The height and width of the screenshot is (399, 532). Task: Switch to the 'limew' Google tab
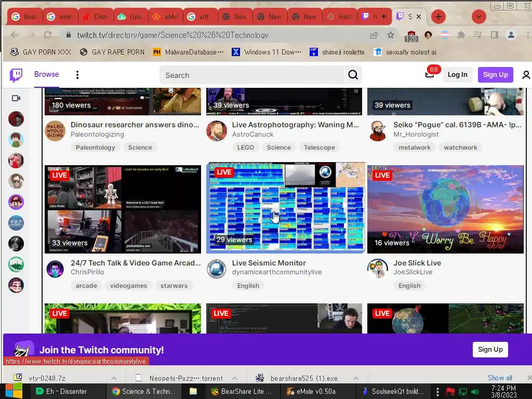25,17
